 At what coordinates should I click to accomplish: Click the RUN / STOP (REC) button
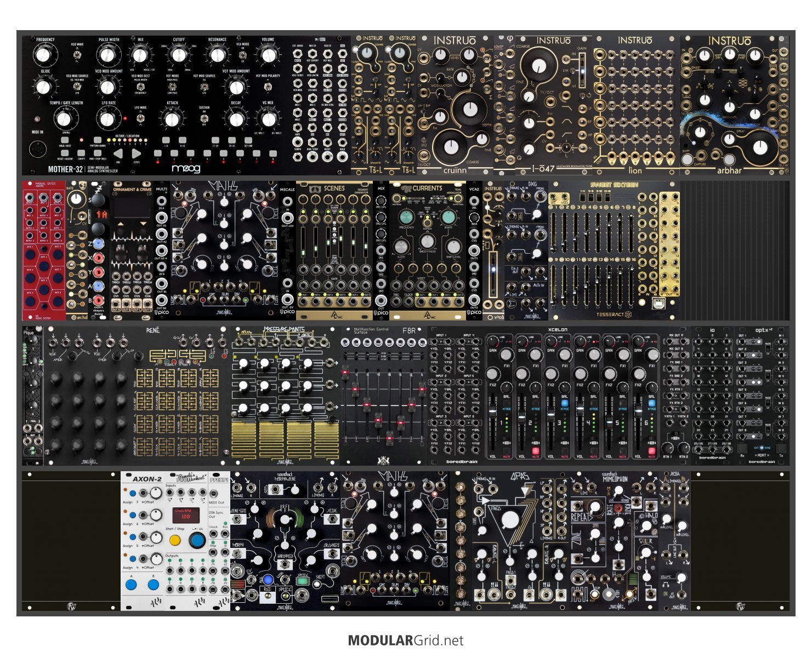97,153
